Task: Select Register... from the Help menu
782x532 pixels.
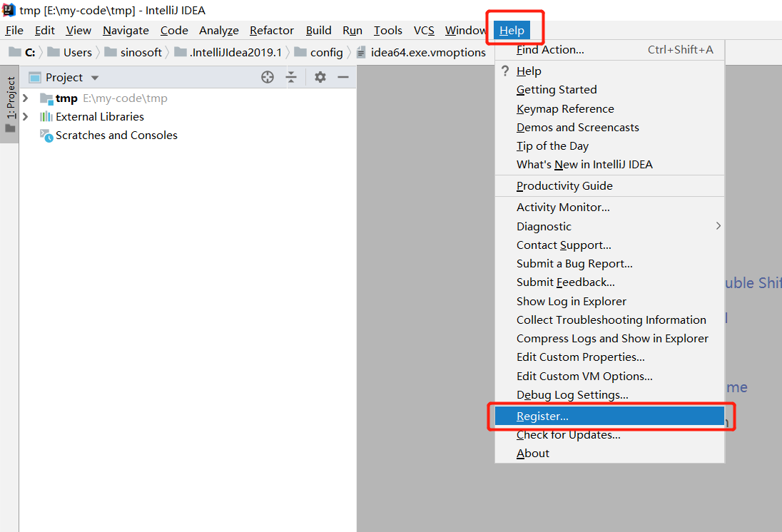Action: click(542, 416)
